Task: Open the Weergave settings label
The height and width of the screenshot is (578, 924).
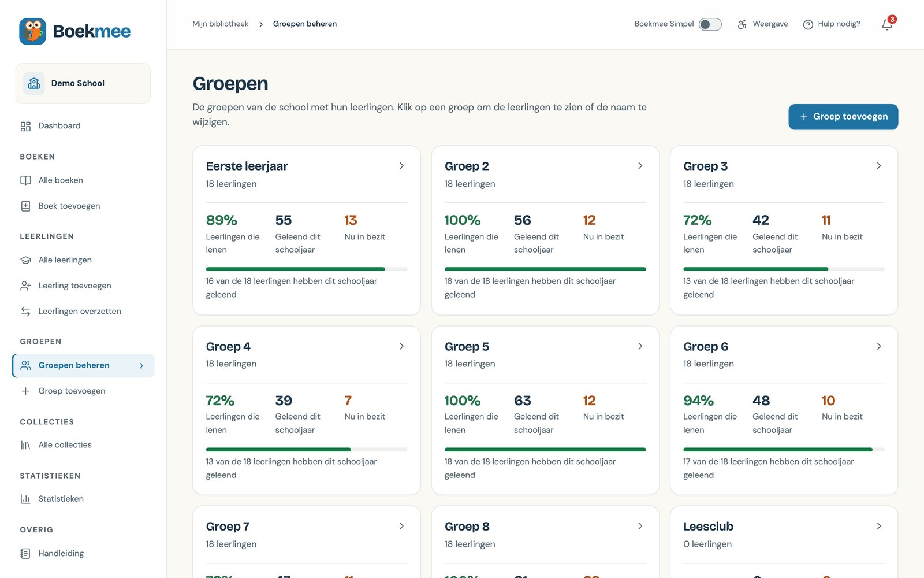Action: 770,24
